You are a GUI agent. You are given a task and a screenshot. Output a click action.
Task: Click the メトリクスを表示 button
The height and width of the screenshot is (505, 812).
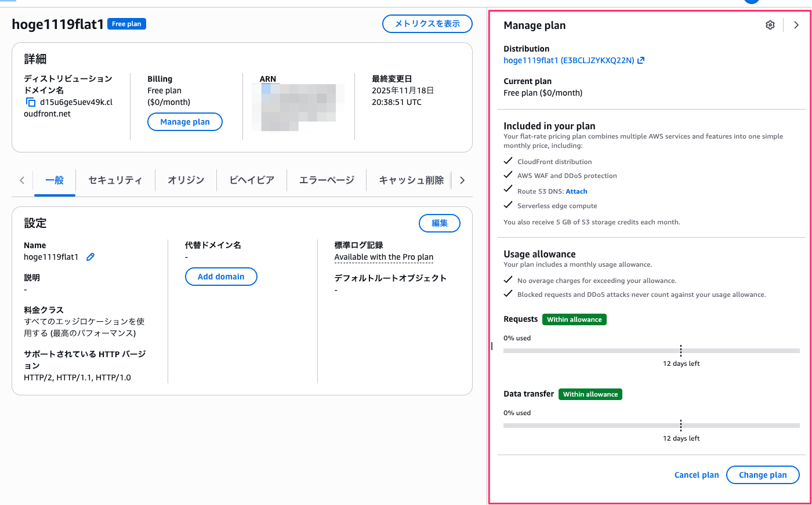coord(427,24)
